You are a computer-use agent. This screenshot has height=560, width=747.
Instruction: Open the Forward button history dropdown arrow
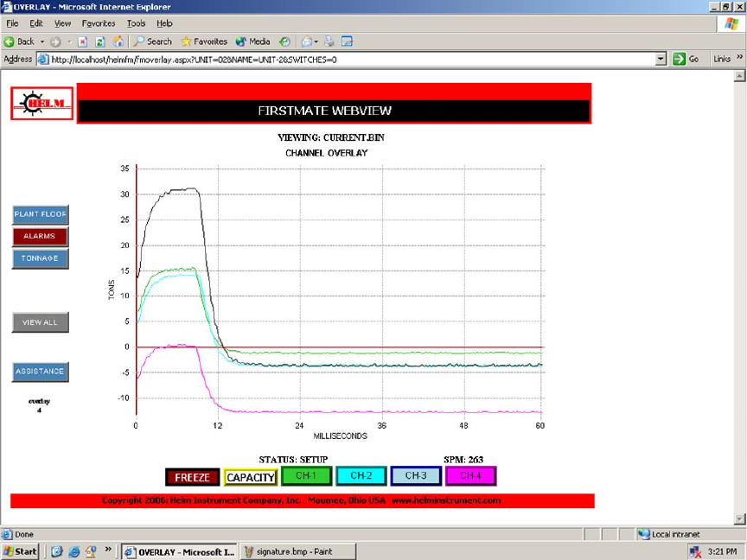(x=69, y=41)
